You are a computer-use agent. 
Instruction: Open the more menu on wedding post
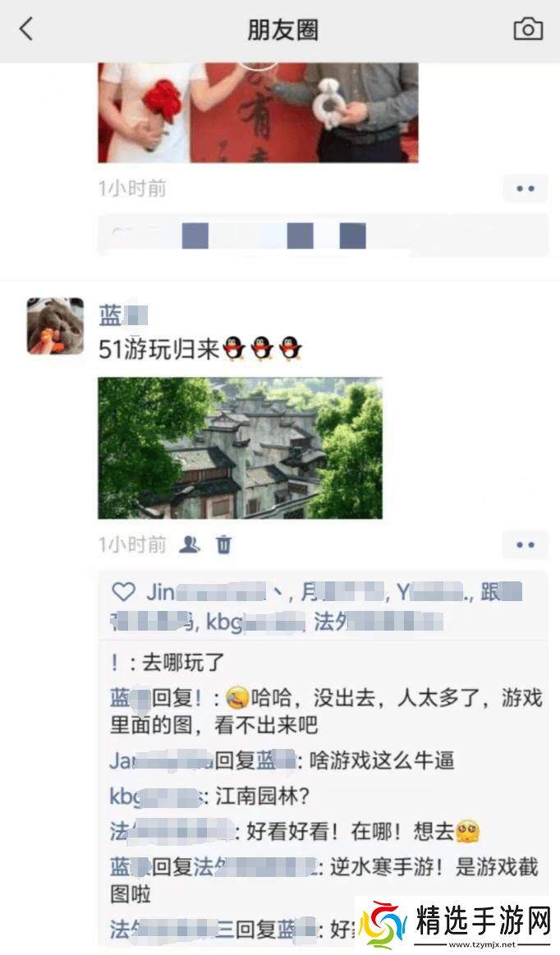coord(526,189)
